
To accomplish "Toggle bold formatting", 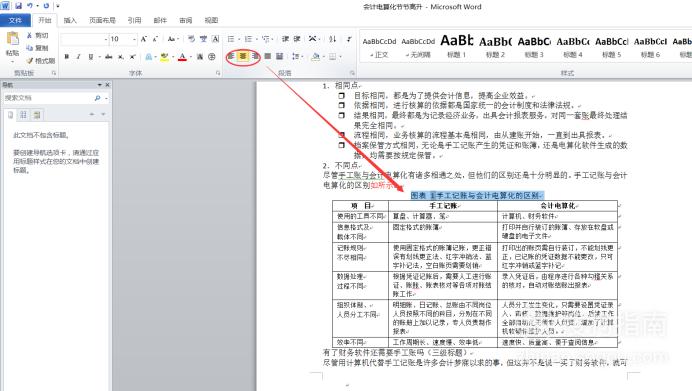I will point(67,57).
